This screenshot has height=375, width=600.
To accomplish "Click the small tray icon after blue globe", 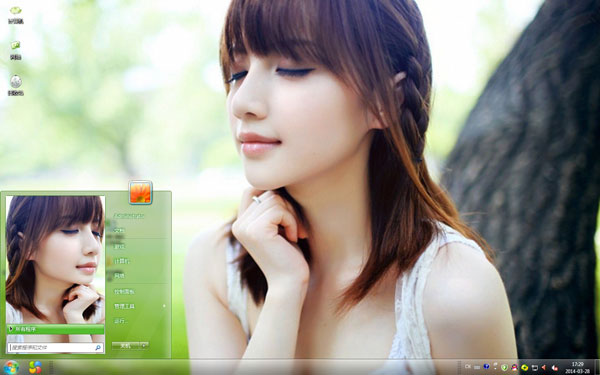I will (495, 367).
